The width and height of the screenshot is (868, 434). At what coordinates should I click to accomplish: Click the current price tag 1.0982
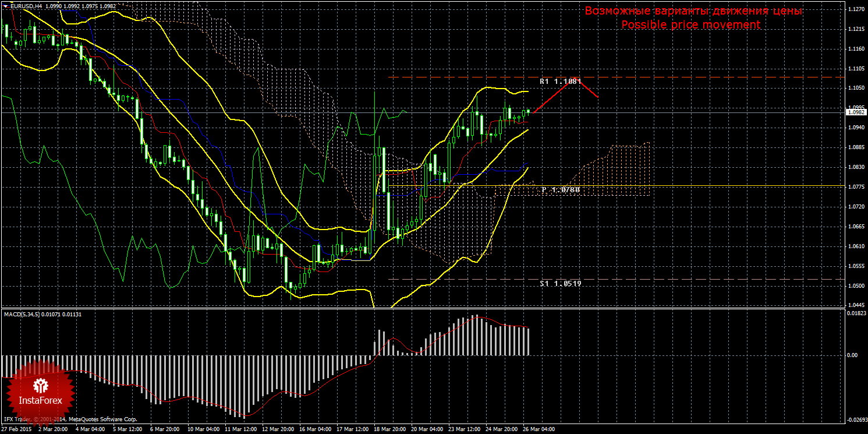pos(855,112)
